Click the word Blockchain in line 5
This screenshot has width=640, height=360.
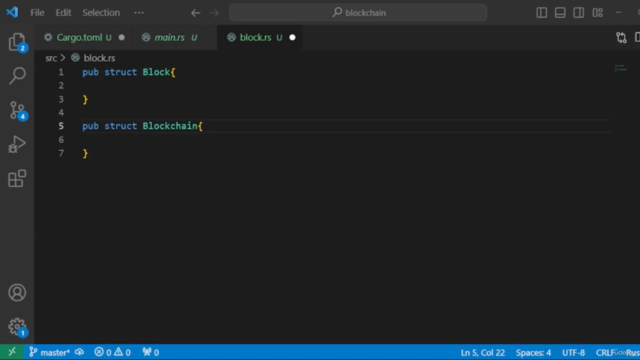click(170, 126)
